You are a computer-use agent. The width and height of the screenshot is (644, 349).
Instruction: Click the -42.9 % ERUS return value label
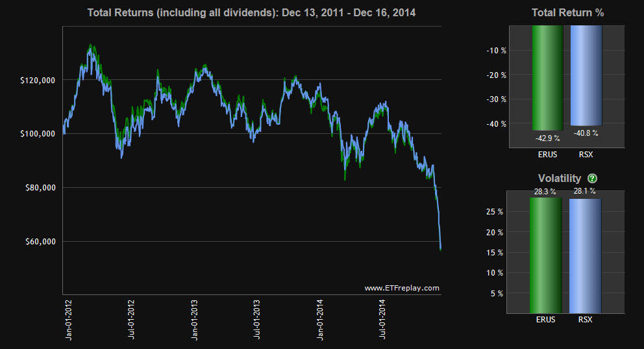pos(547,139)
